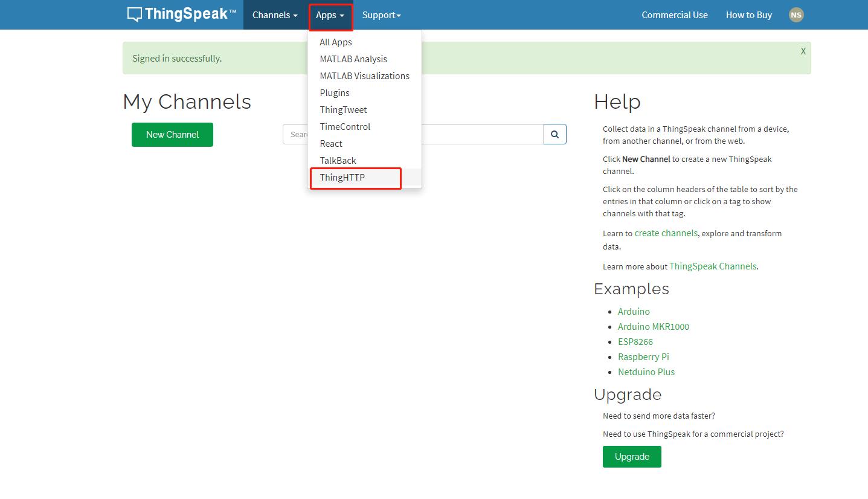The width and height of the screenshot is (868, 499).
Task: Choose All Apps in the menu
Action: pyautogui.click(x=335, y=42)
